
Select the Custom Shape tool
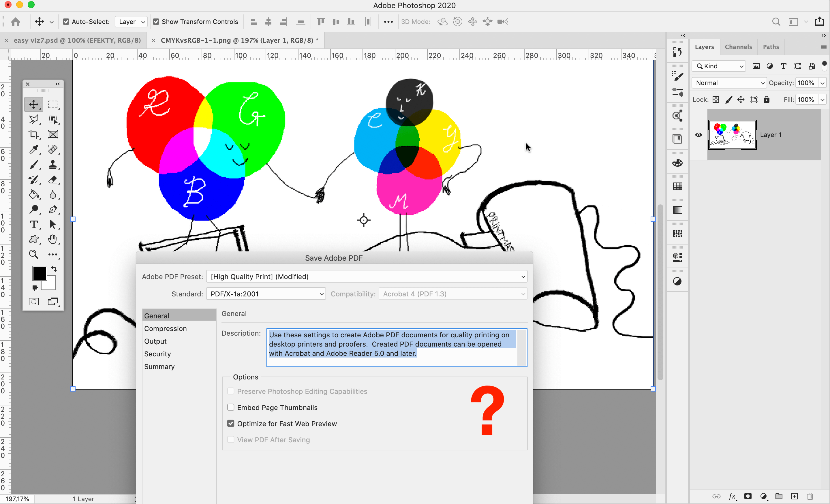34,239
